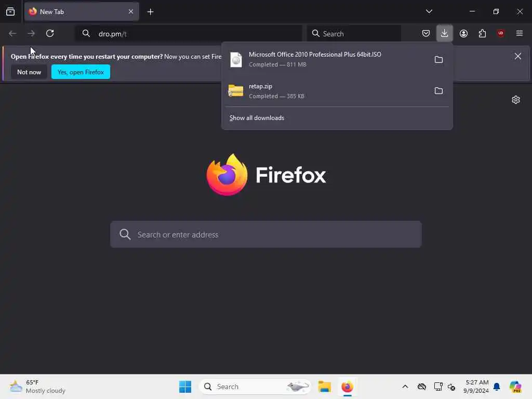This screenshot has width=532, height=399.
Task: Open the Extensions puzzle icon
Action: click(482, 33)
